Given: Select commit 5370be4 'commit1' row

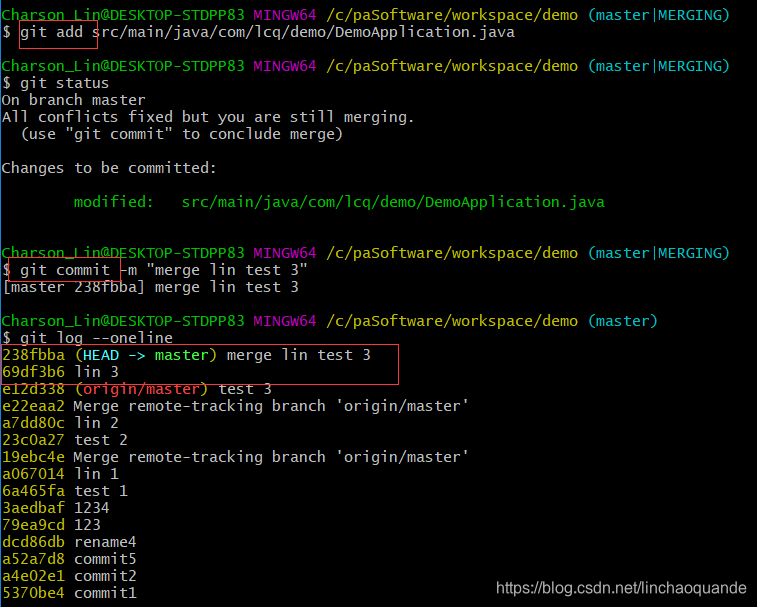Looking at the screenshot, I should [x=69, y=593].
